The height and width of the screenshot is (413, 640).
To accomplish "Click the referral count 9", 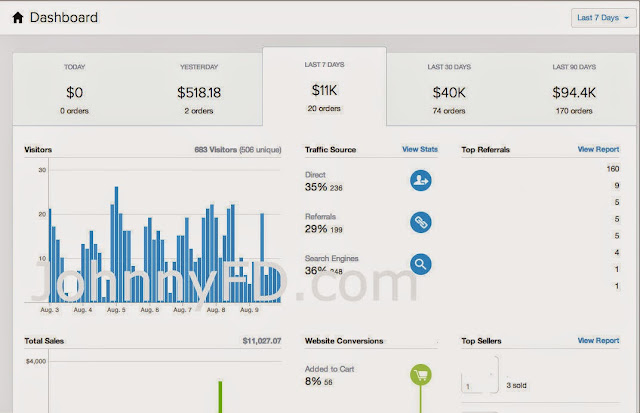I will tap(617, 186).
